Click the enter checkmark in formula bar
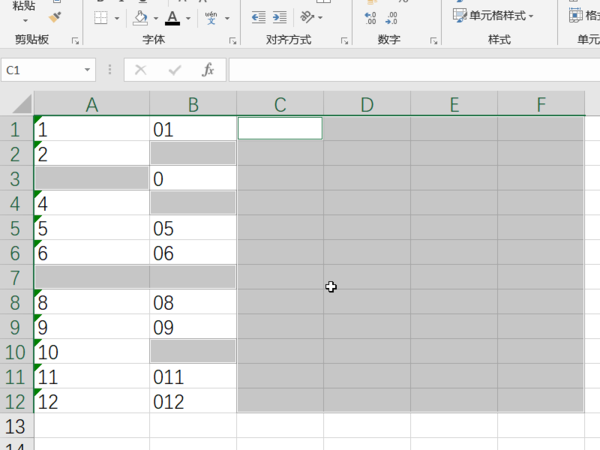This screenshot has width=600, height=450. (175, 70)
